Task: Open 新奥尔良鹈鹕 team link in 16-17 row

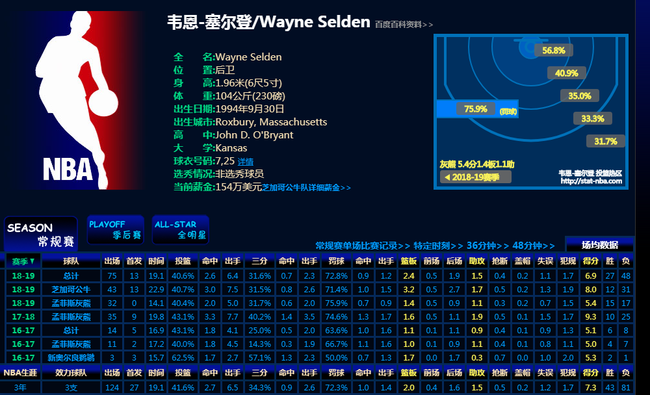Action: point(71,358)
